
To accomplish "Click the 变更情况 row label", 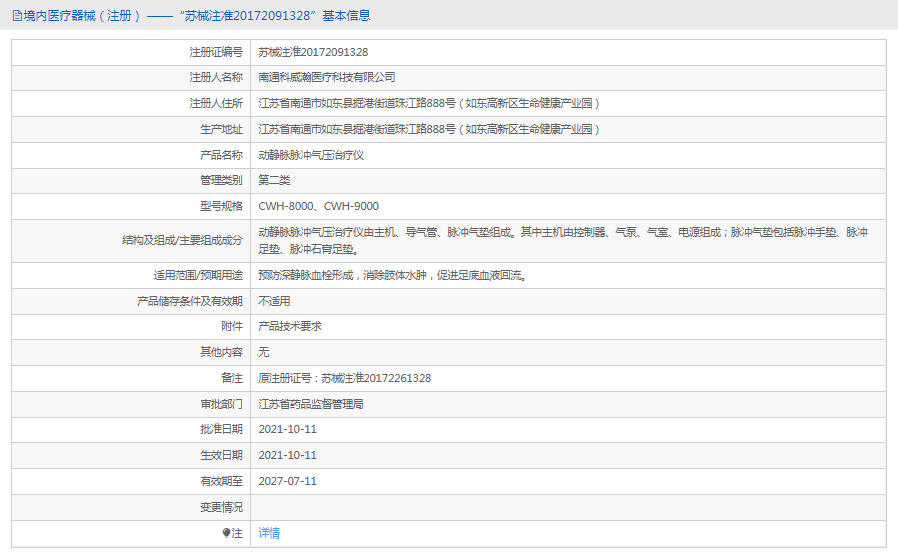I will click(221, 507).
